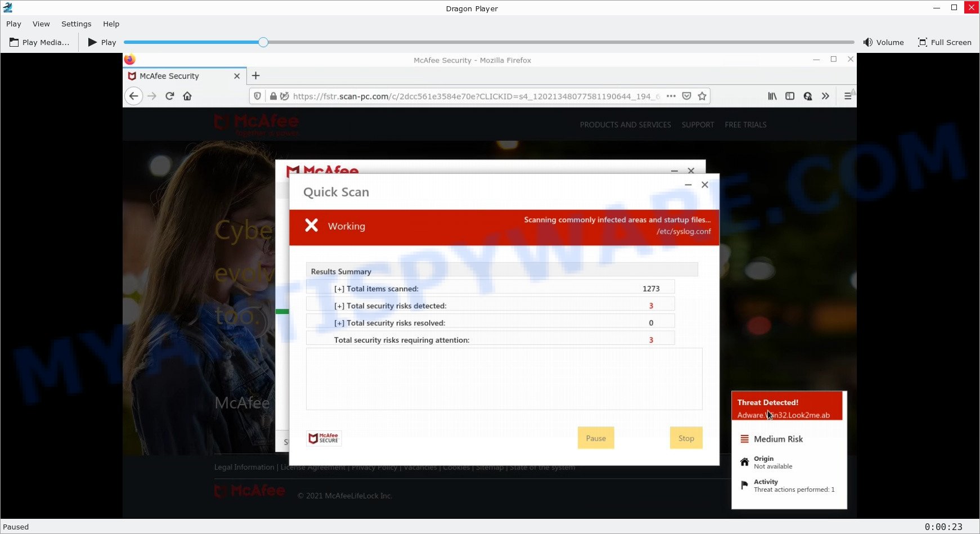Toggle Firefox sidebar view
This screenshot has height=534, width=980.
tap(790, 96)
